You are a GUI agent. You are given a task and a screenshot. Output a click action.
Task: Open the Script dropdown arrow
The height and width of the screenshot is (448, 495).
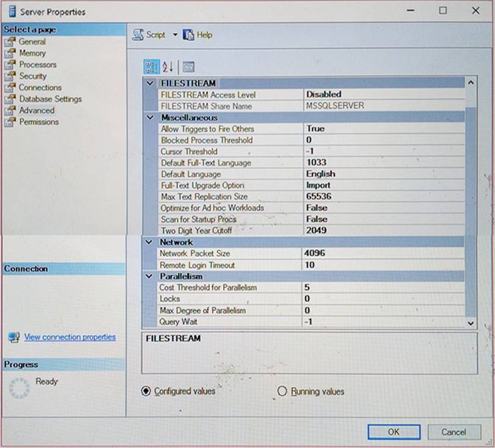click(x=175, y=35)
